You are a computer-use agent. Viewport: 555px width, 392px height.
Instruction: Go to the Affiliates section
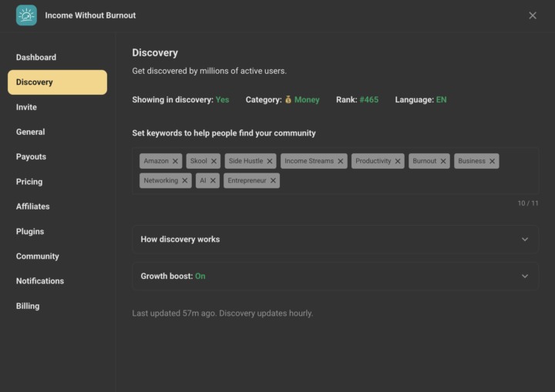coord(33,206)
